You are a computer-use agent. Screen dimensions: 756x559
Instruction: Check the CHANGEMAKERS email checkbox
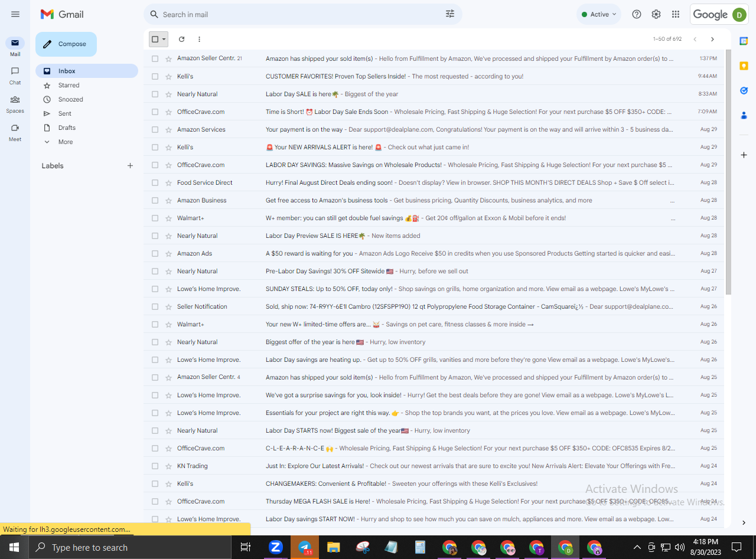pos(155,483)
